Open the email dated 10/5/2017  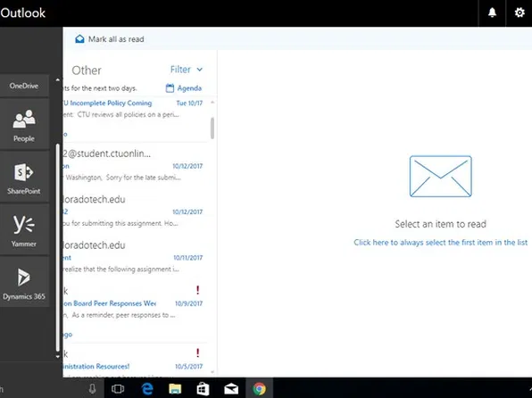pyautogui.click(x=136, y=361)
